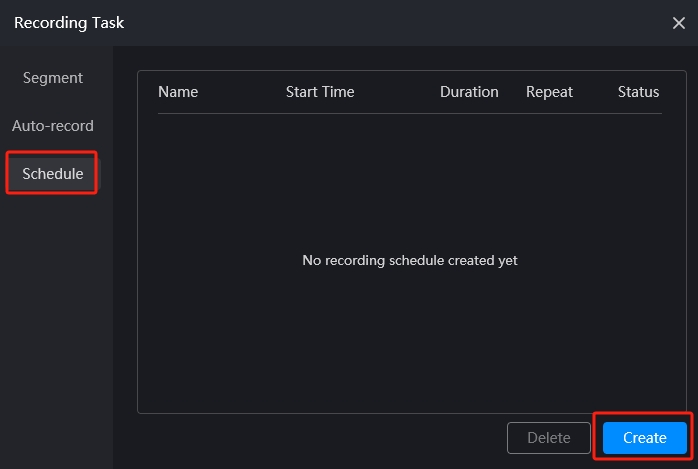Click blank list area between headers and message

[410, 182]
